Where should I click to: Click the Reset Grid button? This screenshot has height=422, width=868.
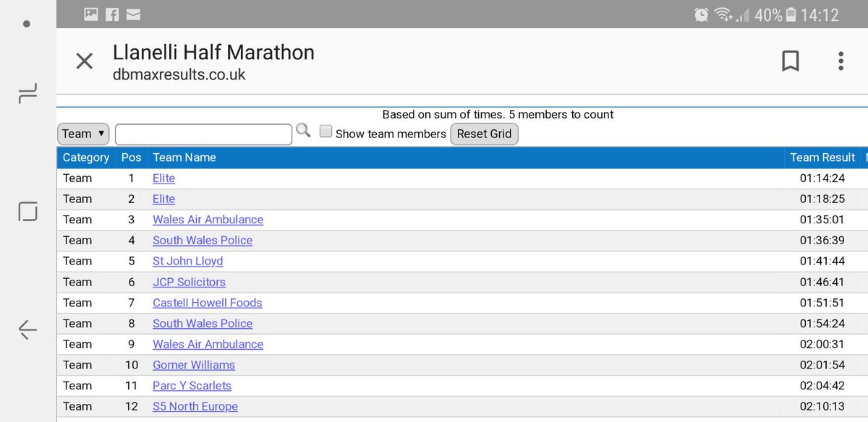(484, 134)
